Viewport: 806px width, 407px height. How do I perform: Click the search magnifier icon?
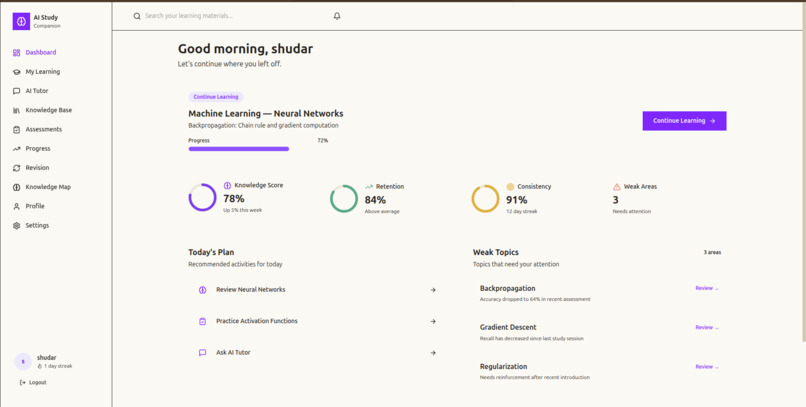click(x=137, y=16)
